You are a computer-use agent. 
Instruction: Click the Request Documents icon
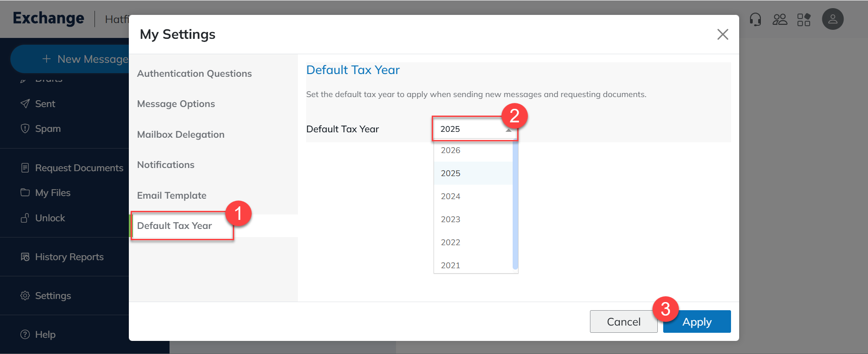[25, 168]
